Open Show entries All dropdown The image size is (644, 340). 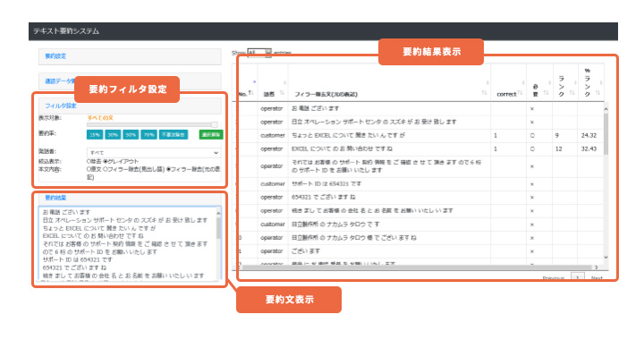point(259,53)
